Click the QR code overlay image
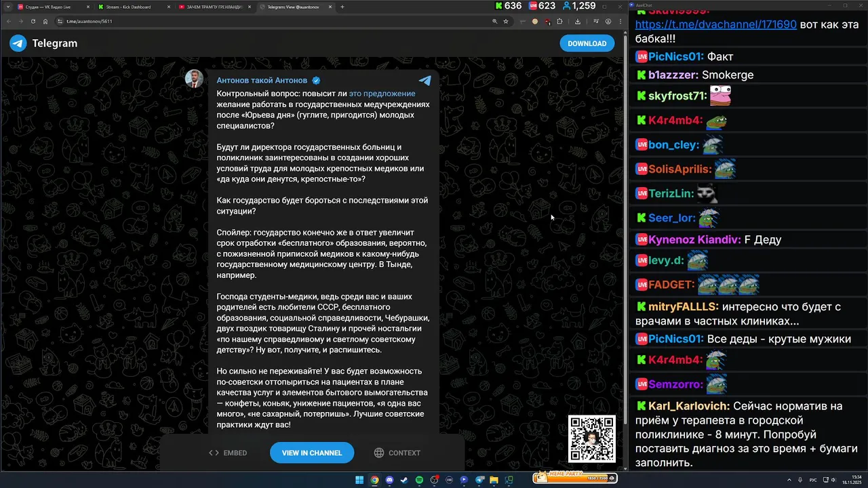Image resolution: width=868 pixels, height=488 pixels. (x=592, y=439)
